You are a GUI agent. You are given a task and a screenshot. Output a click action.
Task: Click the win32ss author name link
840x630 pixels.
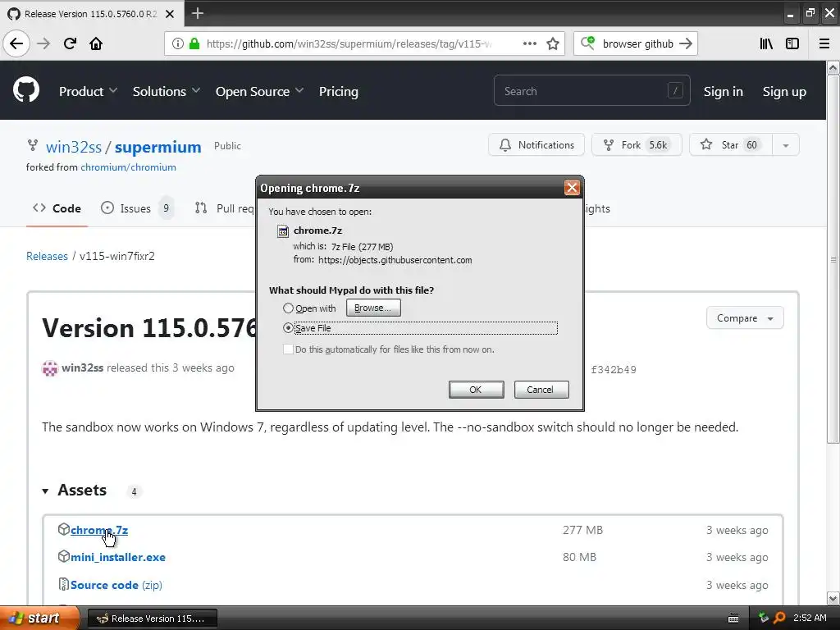(83, 368)
